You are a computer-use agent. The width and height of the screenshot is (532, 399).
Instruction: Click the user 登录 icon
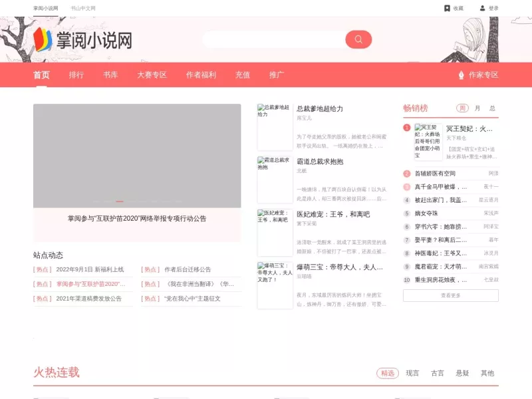[482, 8]
